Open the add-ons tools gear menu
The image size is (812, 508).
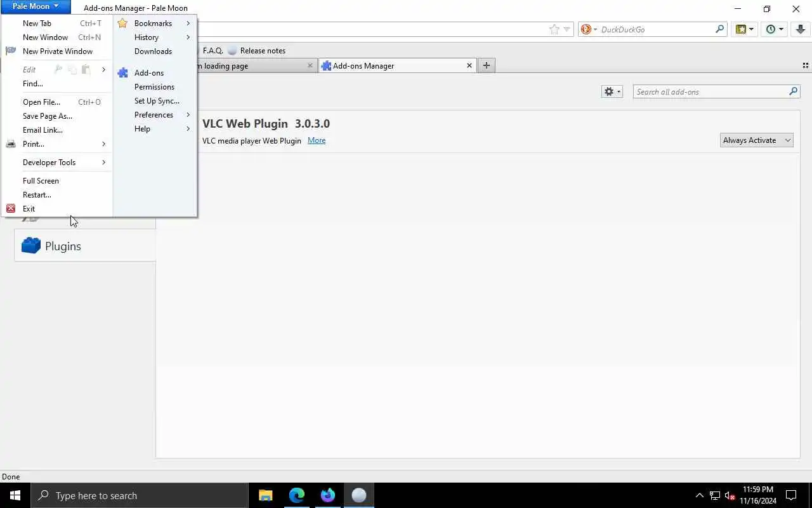612,92
